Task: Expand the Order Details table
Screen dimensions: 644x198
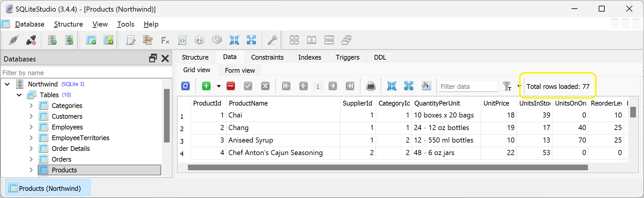Action: pos(31,148)
